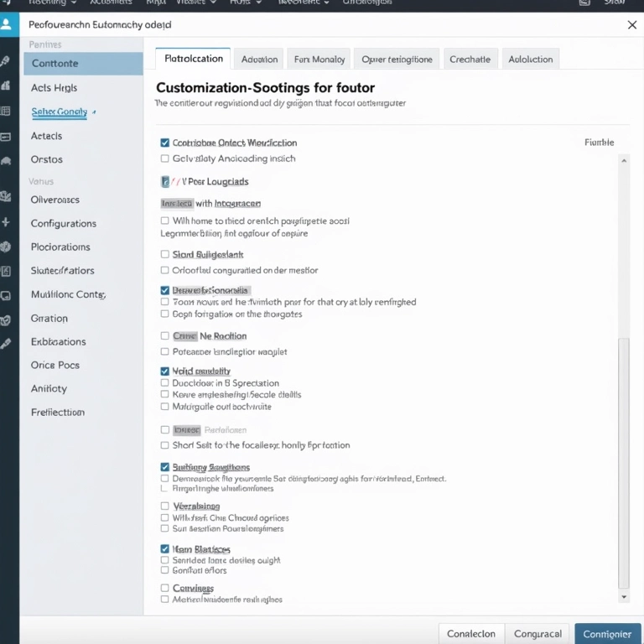
Task: Click the scrollbar up arrow
Action: pos(624,161)
